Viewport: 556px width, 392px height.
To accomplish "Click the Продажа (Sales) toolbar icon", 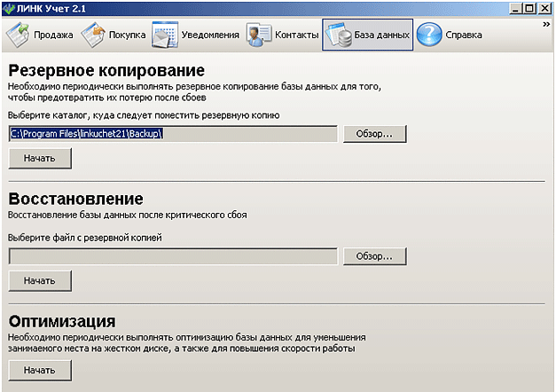I will 19,35.
